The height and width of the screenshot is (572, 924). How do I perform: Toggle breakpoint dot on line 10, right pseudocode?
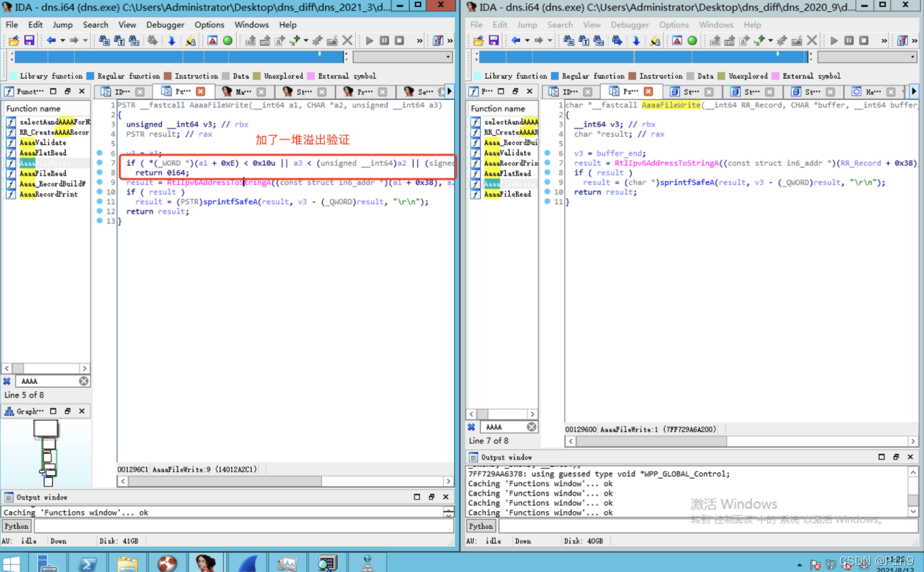pos(547,192)
